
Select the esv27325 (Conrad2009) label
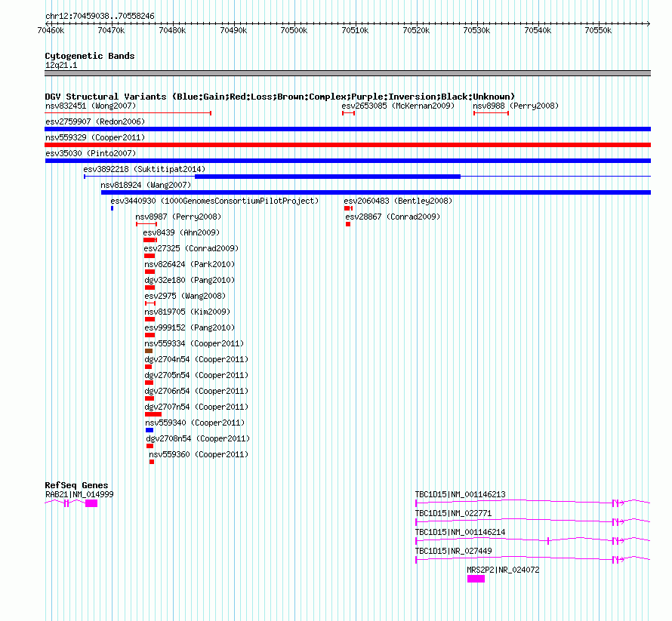(x=191, y=248)
